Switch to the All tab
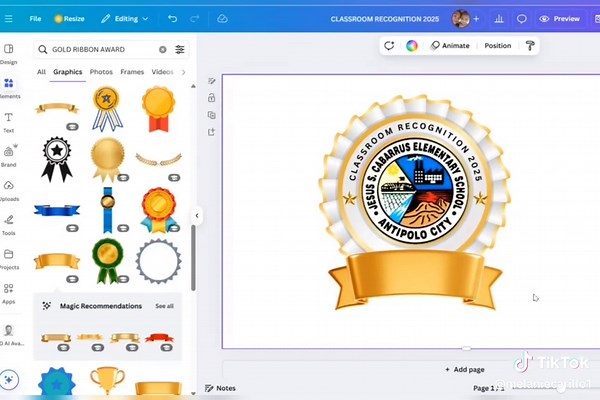The width and height of the screenshot is (600, 400). [x=41, y=72]
